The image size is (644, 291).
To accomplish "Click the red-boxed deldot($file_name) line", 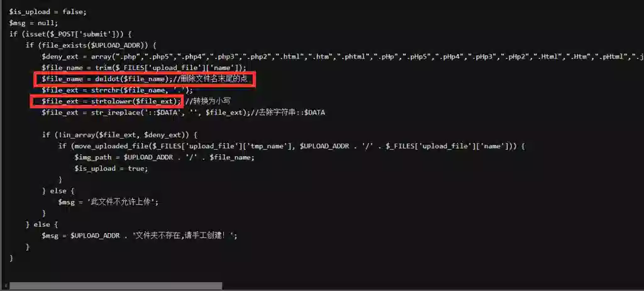I will tap(145, 79).
